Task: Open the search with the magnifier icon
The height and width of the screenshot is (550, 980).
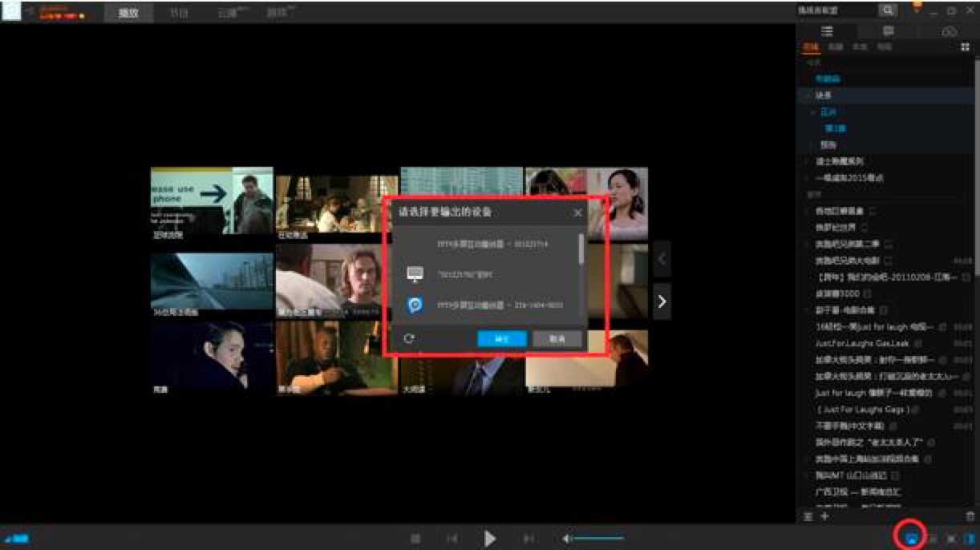Action: (x=888, y=11)
